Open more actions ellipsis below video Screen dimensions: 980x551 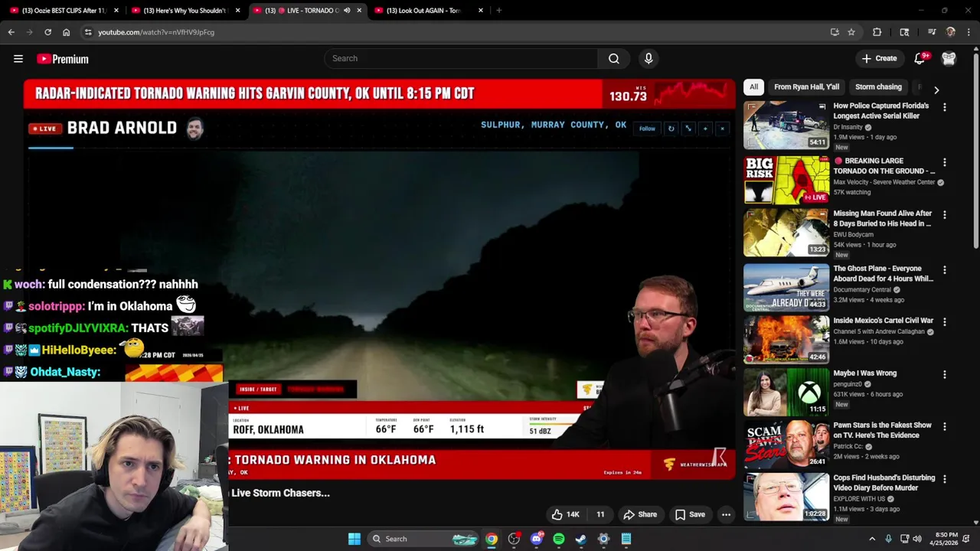click(726, 514)
